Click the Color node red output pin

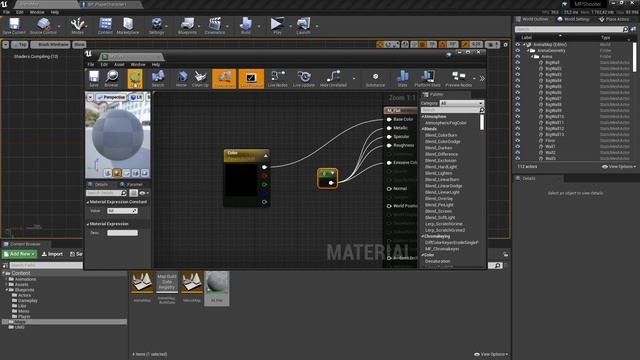tap(264, 176)
